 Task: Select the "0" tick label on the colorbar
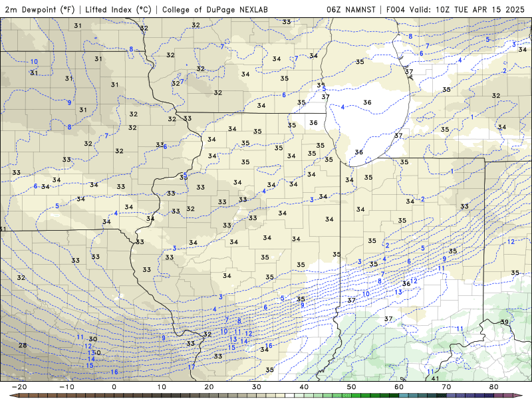(x=114, y=387)
